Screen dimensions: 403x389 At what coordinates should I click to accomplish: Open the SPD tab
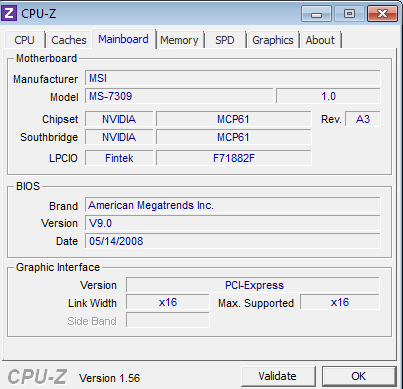click(x=225, y=40)
